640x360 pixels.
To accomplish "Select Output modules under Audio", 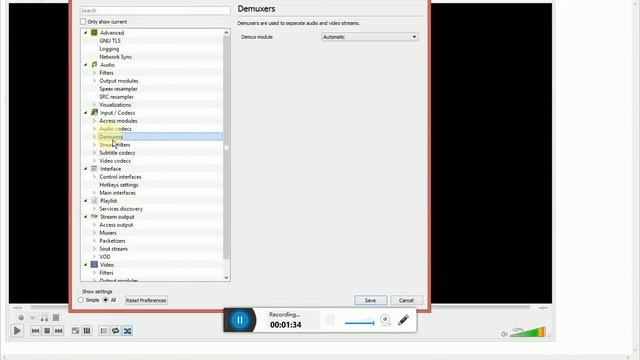I will pos(119,81).
